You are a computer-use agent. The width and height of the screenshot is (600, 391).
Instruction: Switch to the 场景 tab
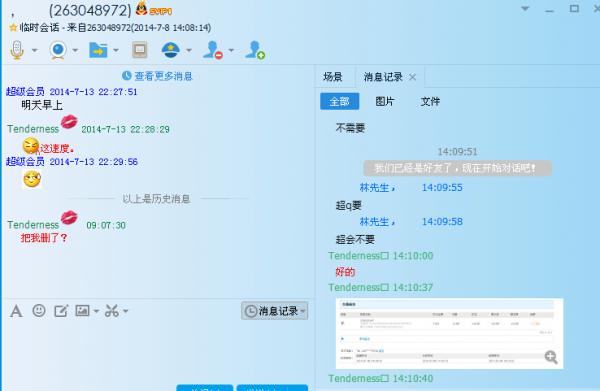tap(333, 77)
